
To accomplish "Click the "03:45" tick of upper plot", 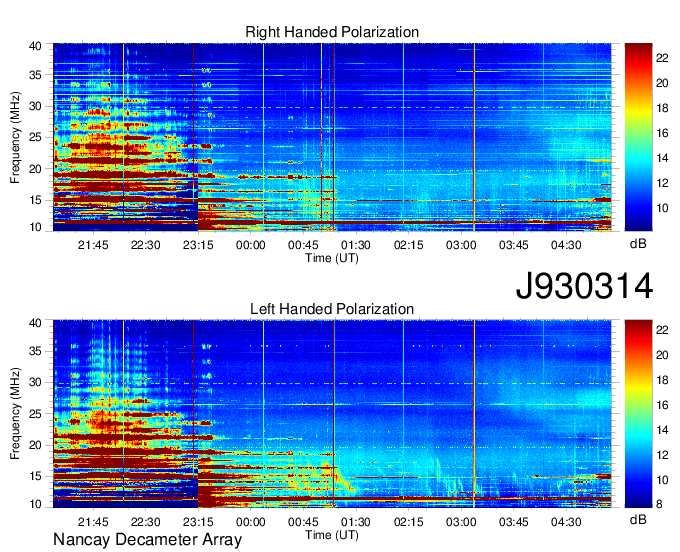I will pyautogui.click(x=513, y=245).
